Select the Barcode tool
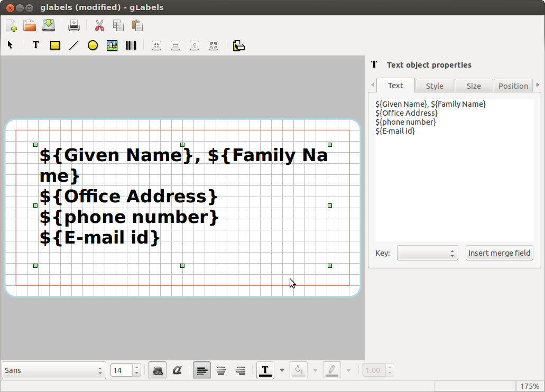545x392 pixels. coord(131,45)
